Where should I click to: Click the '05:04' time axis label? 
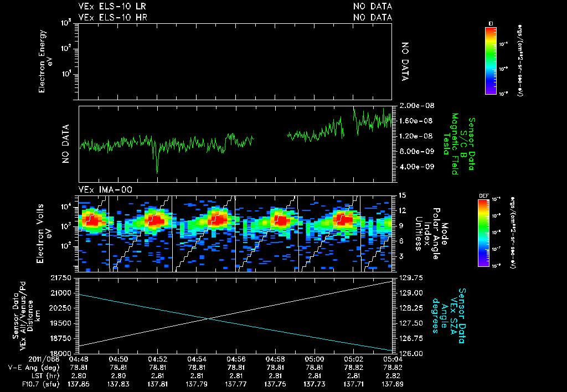pos(393,359)
